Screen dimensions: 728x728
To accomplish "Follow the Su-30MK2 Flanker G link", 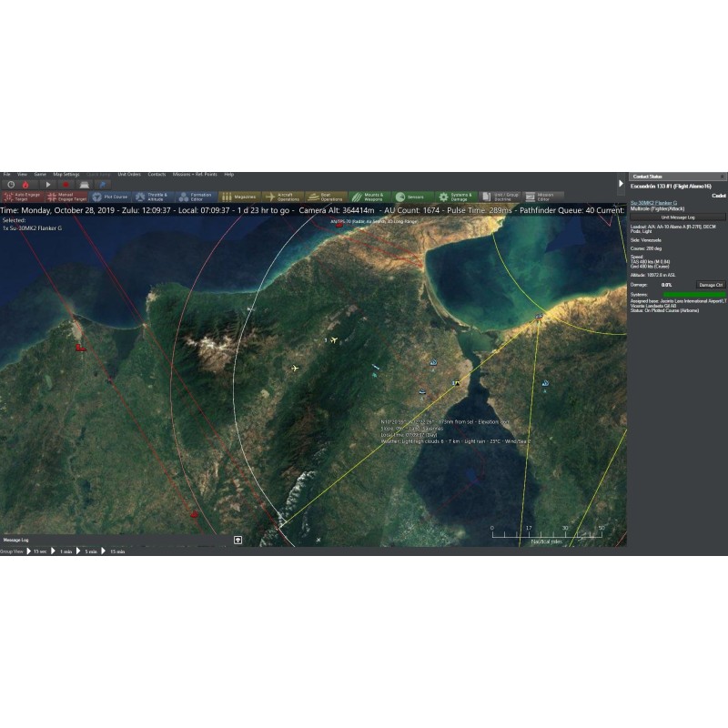I will (x=653, y=202).
